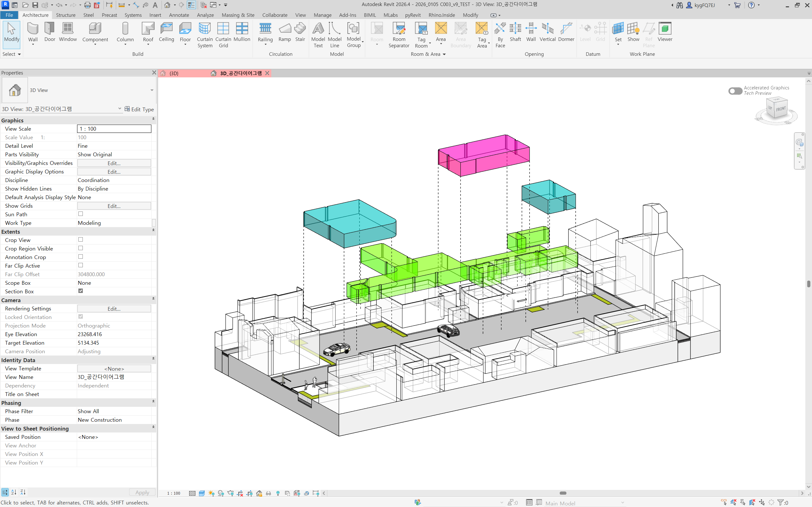Image resolution: width=812 pixels, height=507 pixels.
Task: Select the Stair tool
Action: point(300,32)
